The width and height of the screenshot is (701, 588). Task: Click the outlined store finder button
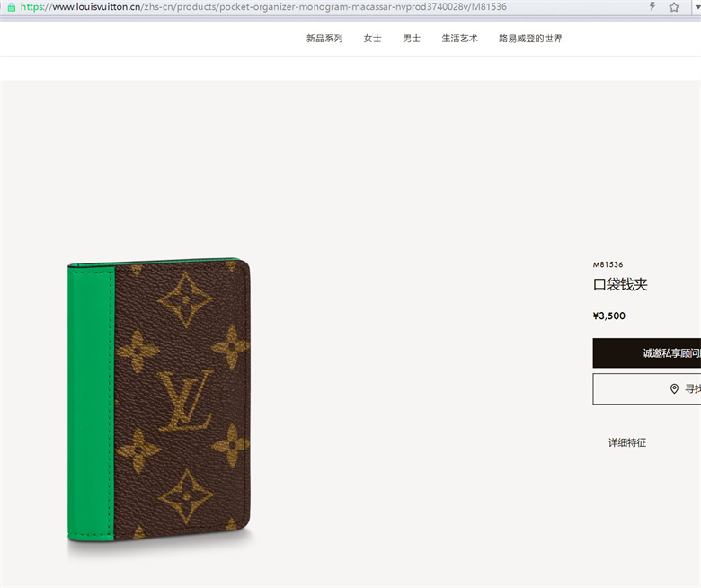(x=646, y=389)
